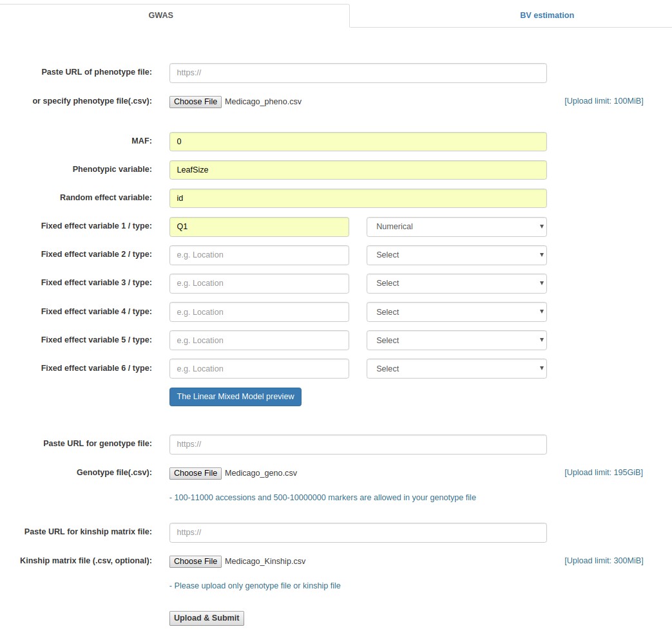Choose File button for phenotype file
Image resolution: width=672 pixels, height=629 pixels.
195,102
